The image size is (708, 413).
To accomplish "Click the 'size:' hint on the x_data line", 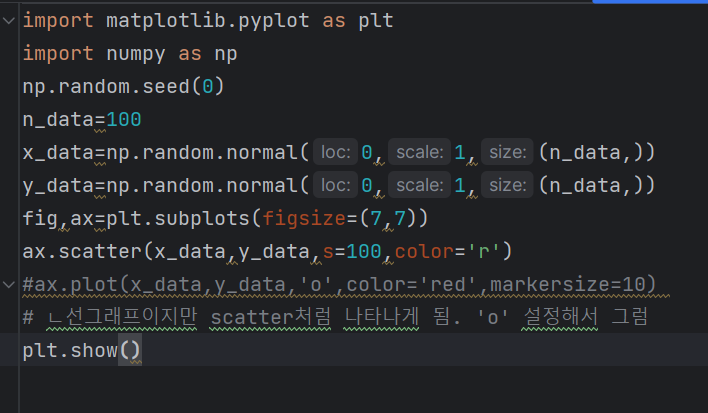I will [508, 152].
